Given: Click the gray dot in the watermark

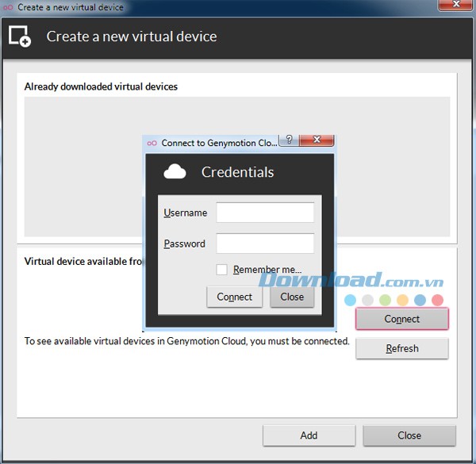Looking at the screenshot, I should click(x=367, y=301).
